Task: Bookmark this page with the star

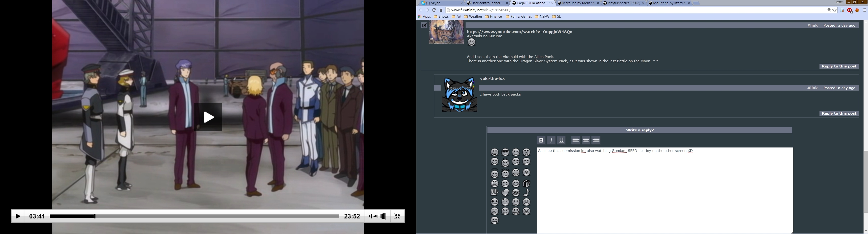Action: point(835,10)
